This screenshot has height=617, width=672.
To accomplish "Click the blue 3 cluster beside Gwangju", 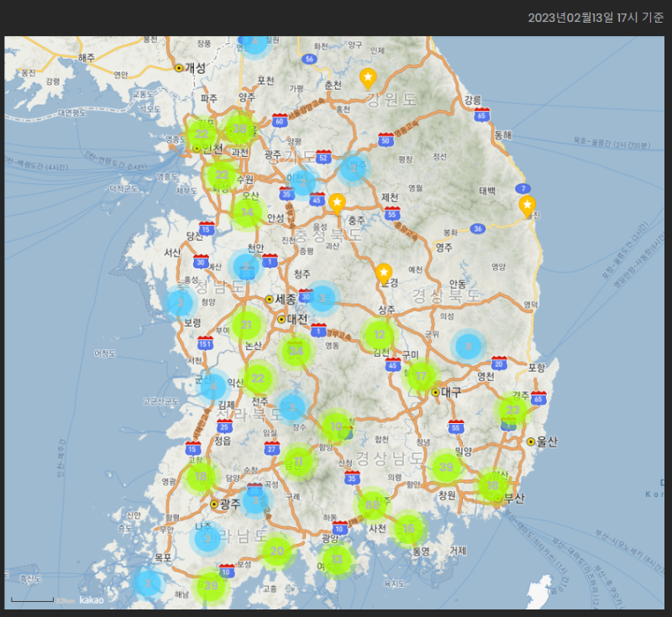I will point(255,500).
